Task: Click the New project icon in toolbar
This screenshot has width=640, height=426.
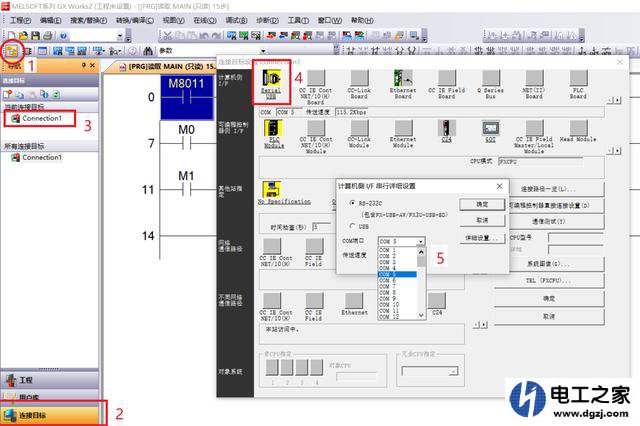Action: coord(11,36)
